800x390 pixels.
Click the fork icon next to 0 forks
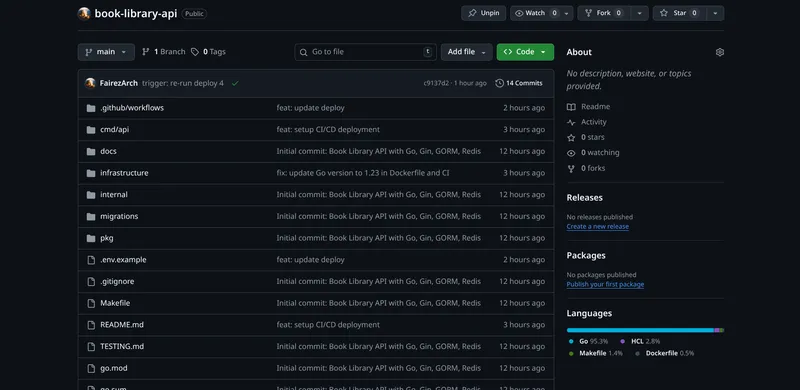[x=571, y=168]
